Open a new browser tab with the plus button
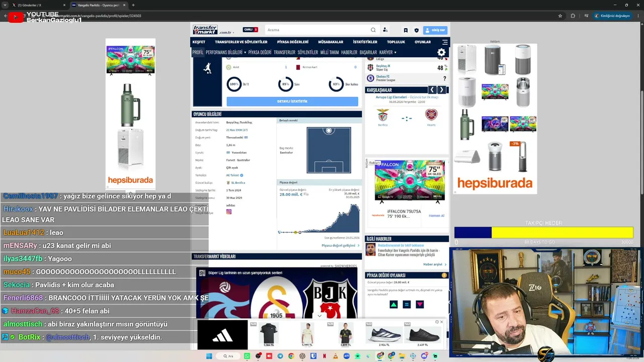The image size is (644, 362). (133, 5)
